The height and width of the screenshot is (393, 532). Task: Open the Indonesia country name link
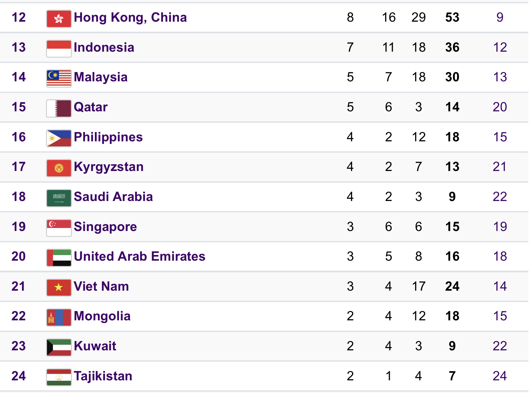pos(104,47)
